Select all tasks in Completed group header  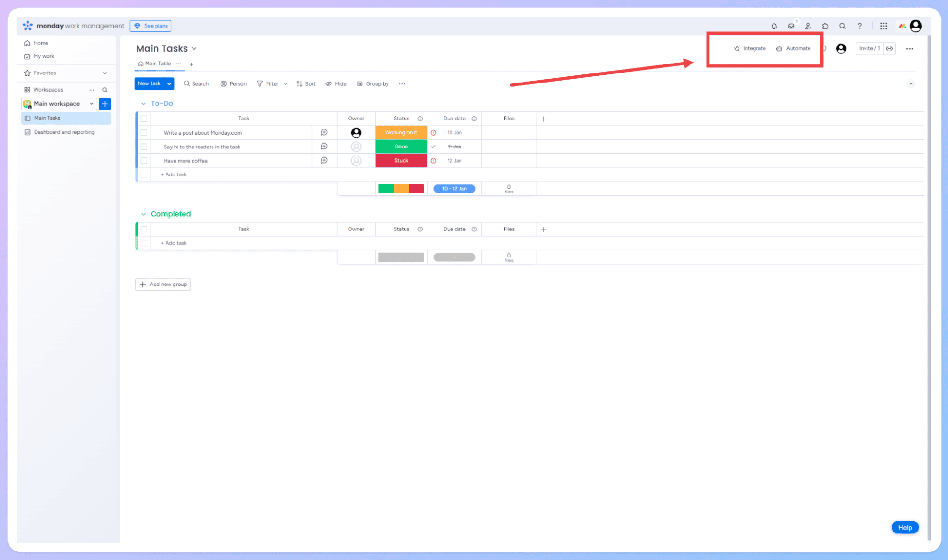pos(144,229)
